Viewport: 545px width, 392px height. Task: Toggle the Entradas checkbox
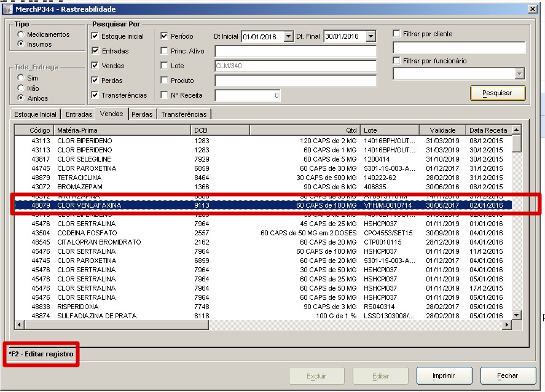(95, 51)
